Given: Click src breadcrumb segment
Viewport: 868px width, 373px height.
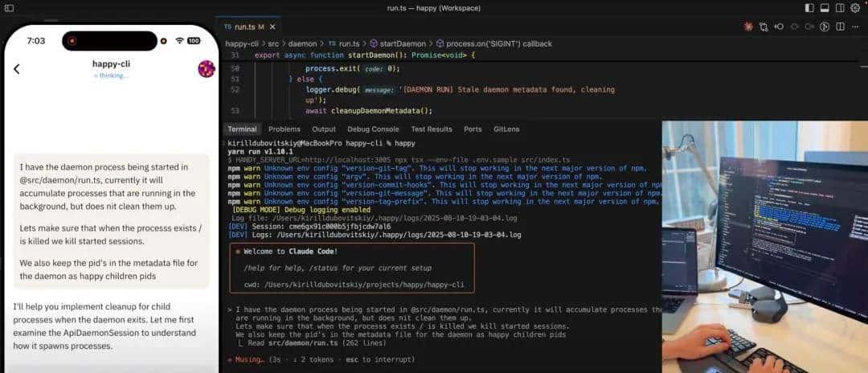Looking at the screenshot, I should [272, 43].
